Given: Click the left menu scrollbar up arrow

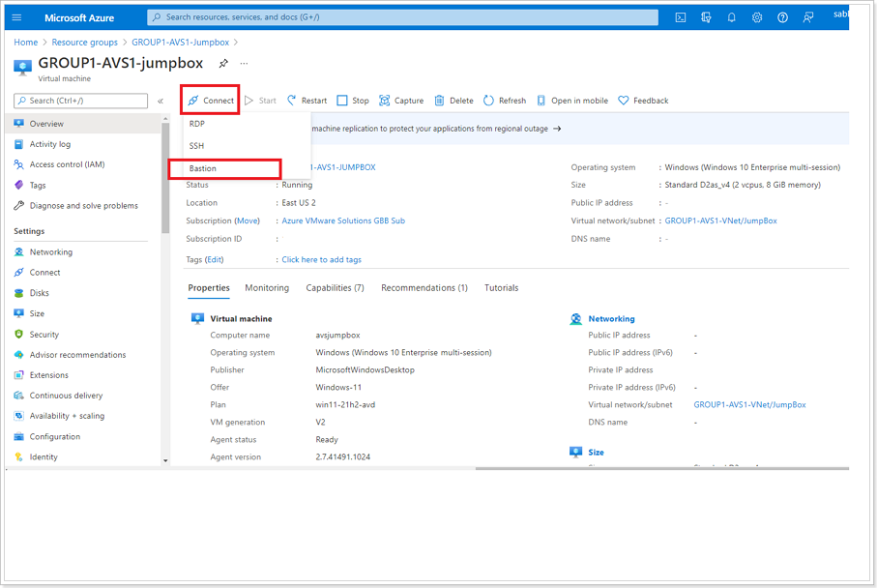Looking at the screenshot, I should pyautogui.click(x=165, y=119).
